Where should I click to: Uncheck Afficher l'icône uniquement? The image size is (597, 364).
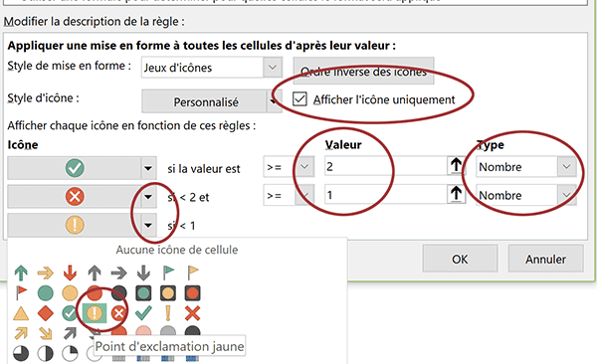[x=299, y=99]
